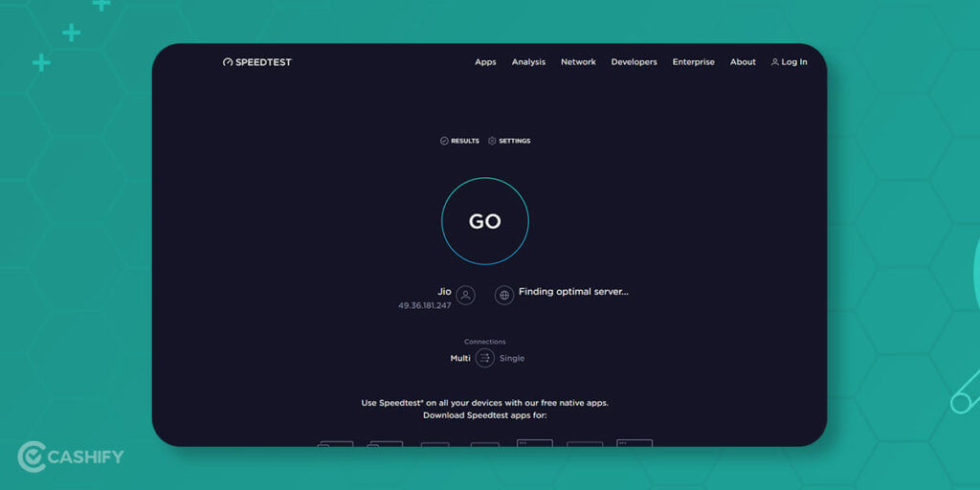980x490 pixels.
Task: Open the Network menu
Action: 578,62
